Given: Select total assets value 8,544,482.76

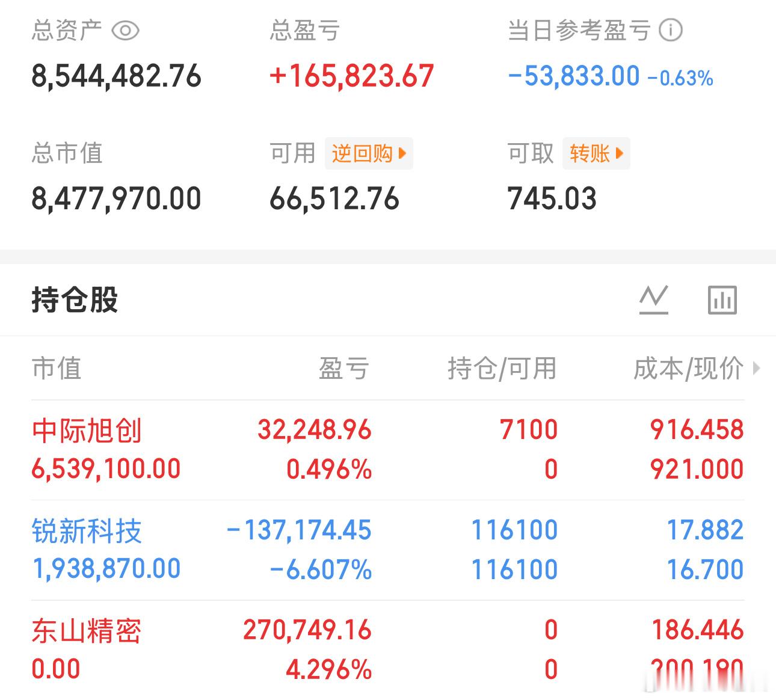Looking at the screenshot, I should click(116, 76).
